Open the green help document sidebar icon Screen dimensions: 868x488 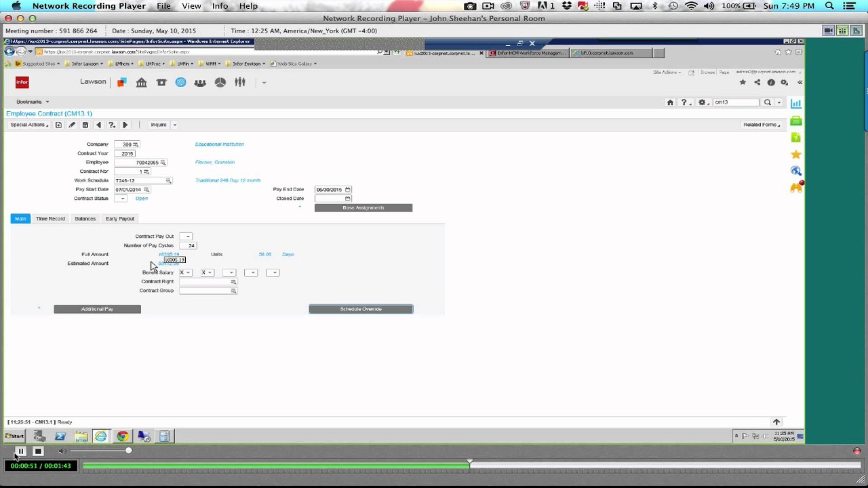796,138
